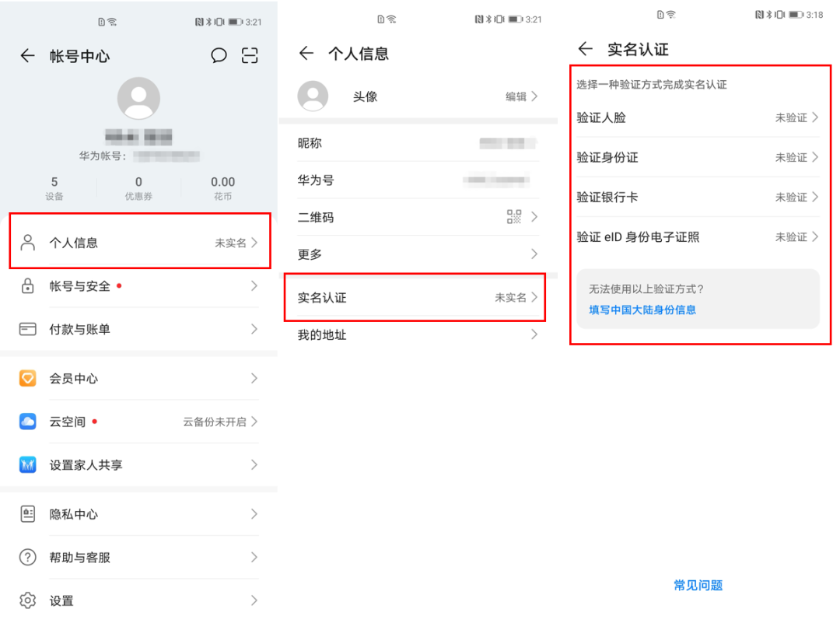Expand the 更多 row chevron

click(x=534, y=254)
